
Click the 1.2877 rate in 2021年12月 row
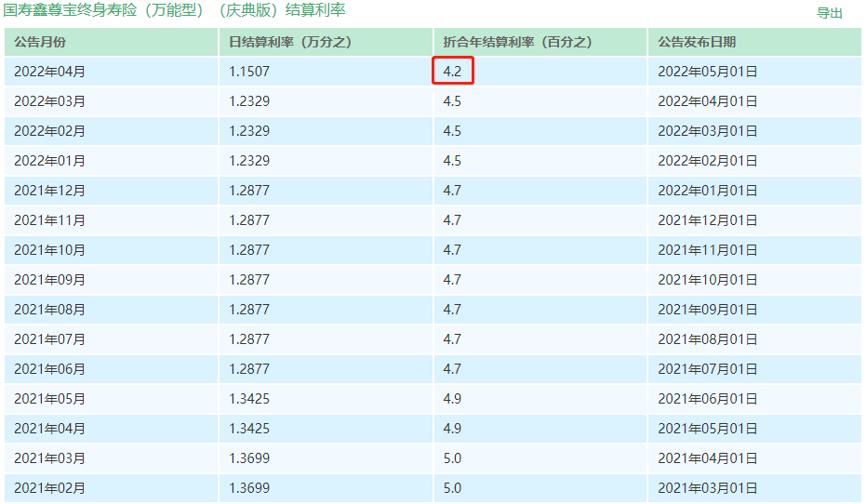249,191
